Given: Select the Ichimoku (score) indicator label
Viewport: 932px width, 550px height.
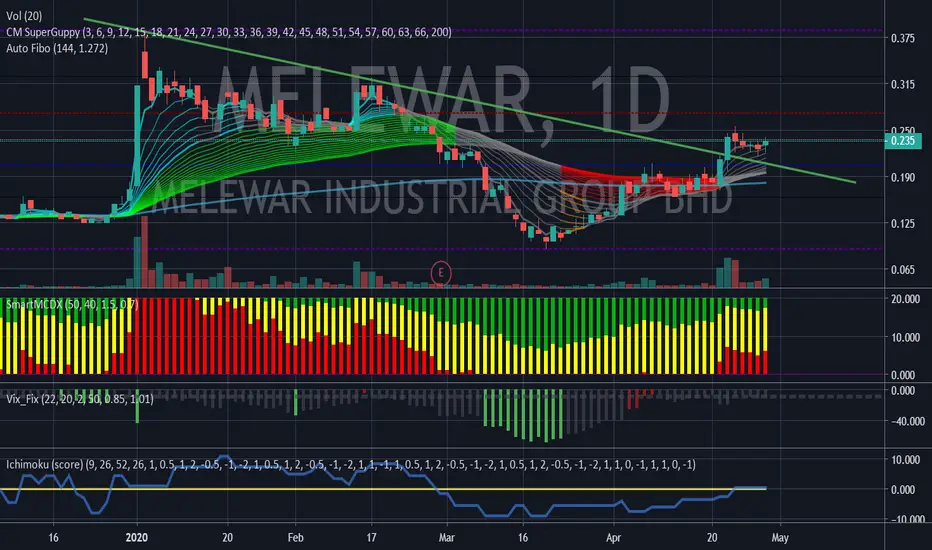Looking at the screenshot, I should click(351, 464).
